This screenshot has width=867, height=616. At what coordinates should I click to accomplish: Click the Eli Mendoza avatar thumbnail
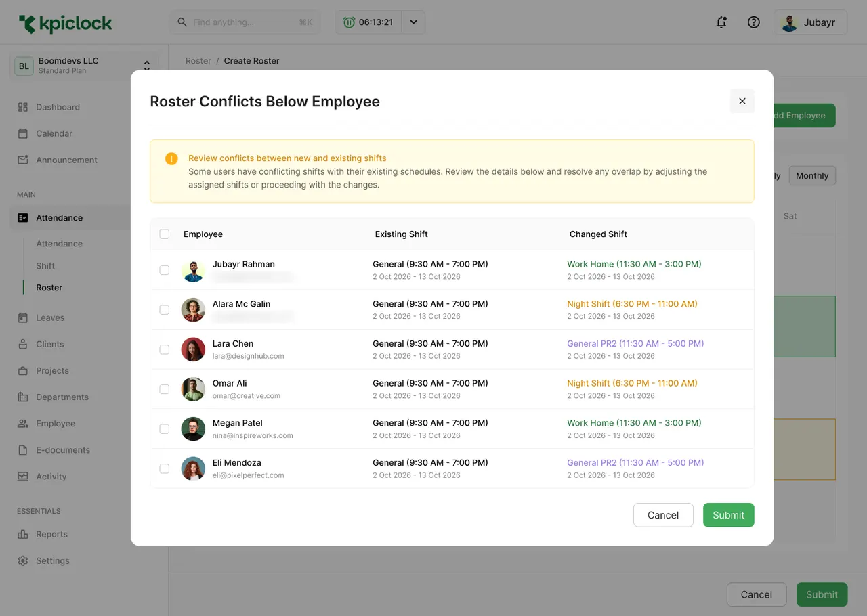pyautogui.click(x=193, y=468)
